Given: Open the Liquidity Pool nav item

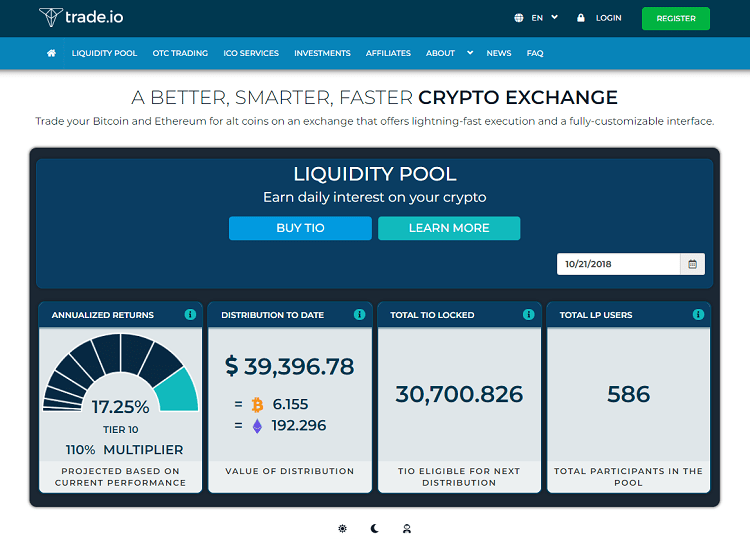Looking at the screenshot, I should (104, 53).
